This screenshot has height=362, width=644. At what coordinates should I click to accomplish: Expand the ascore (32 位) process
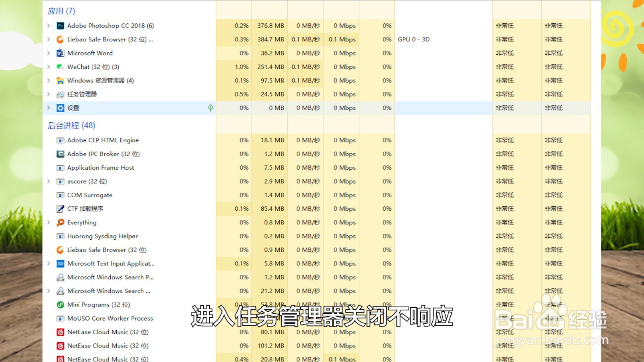coord(49,181)
